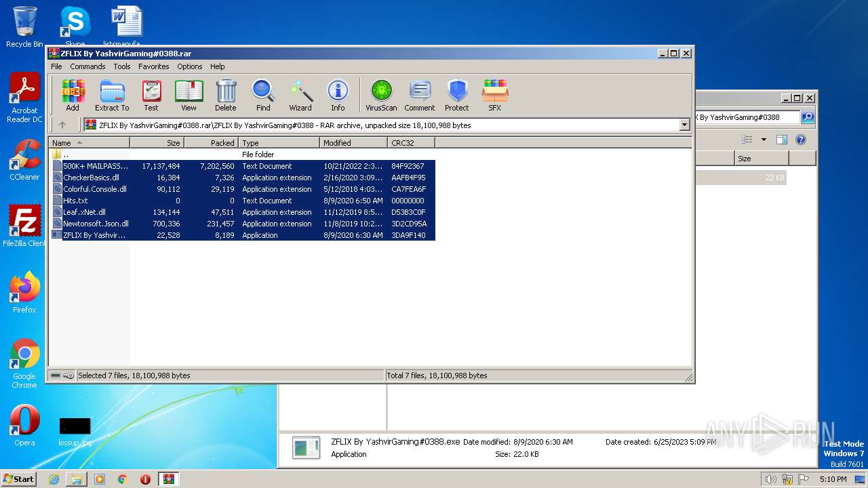Open Firefox desktop icon
Image resolution: width=868 pixels, height=488 pixels.
24,293
